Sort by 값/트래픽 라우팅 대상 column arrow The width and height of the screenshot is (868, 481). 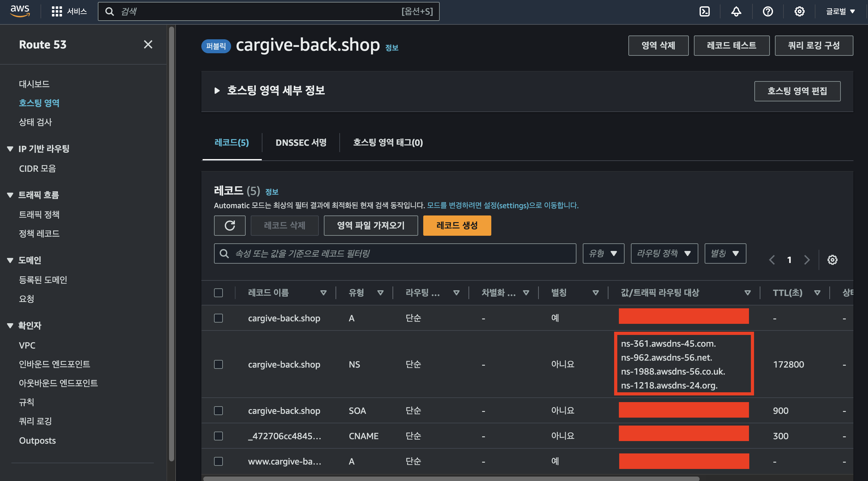point(747,292)
